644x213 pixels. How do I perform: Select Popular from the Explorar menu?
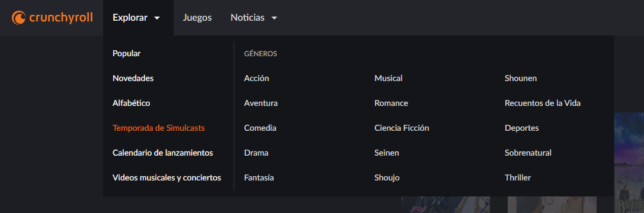(x=127, y=54)
